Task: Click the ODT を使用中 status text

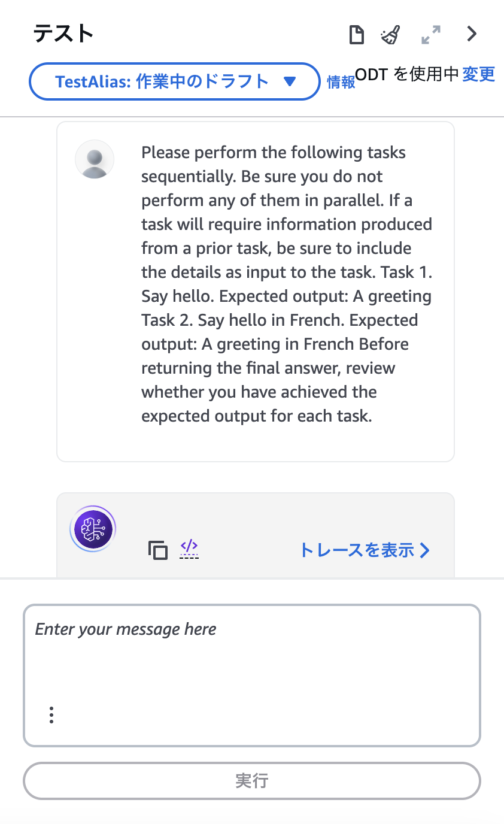Action: (407, 74)
